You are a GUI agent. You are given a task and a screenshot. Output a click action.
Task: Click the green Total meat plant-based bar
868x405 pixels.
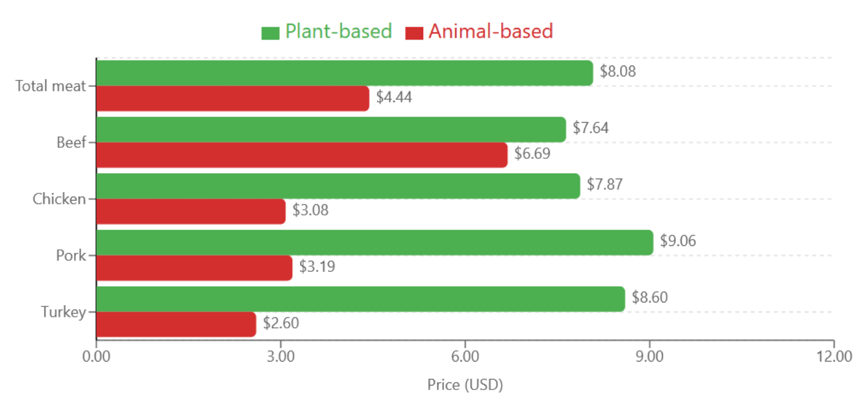click(344, 73)
